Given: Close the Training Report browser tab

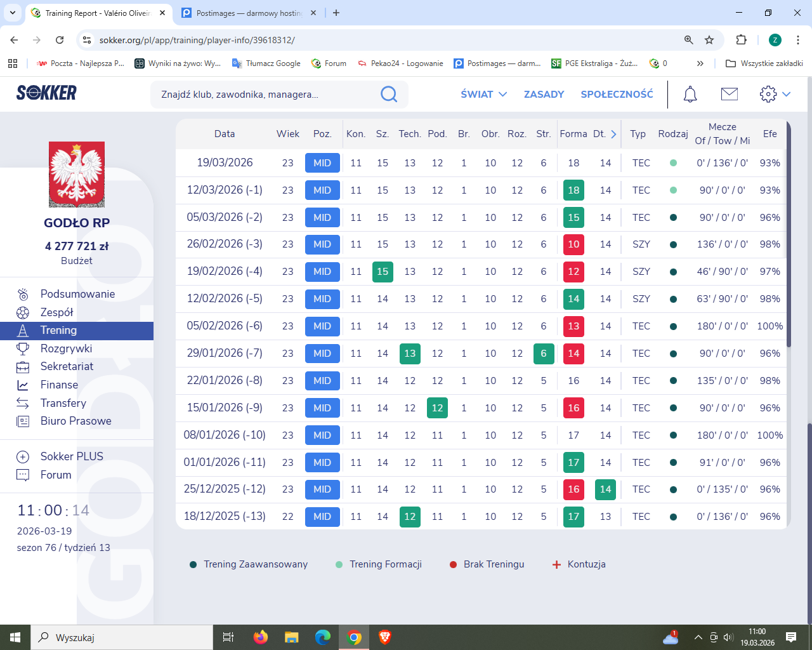Looking at the screenshot, I should tap(162, 13).
